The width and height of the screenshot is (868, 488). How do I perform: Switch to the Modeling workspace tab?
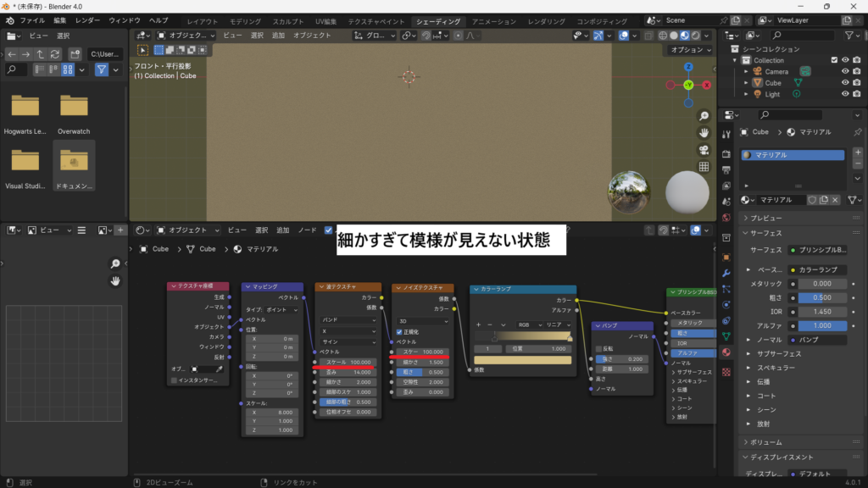pyautogui.click(x=245, y=21)
